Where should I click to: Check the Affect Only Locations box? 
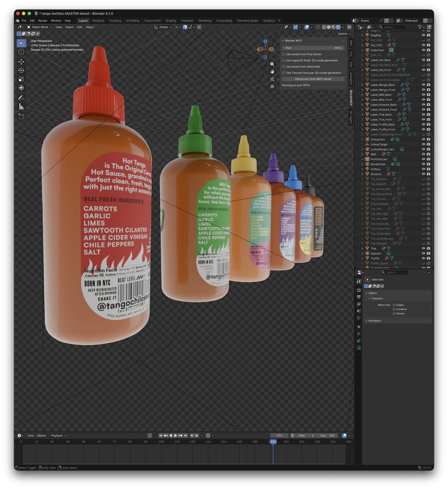click(394, 309)
